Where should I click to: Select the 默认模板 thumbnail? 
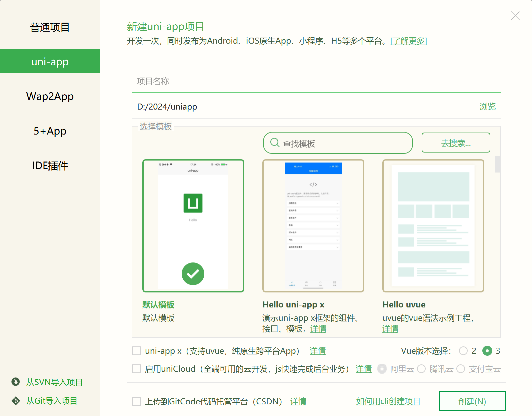tap(193, 226)
